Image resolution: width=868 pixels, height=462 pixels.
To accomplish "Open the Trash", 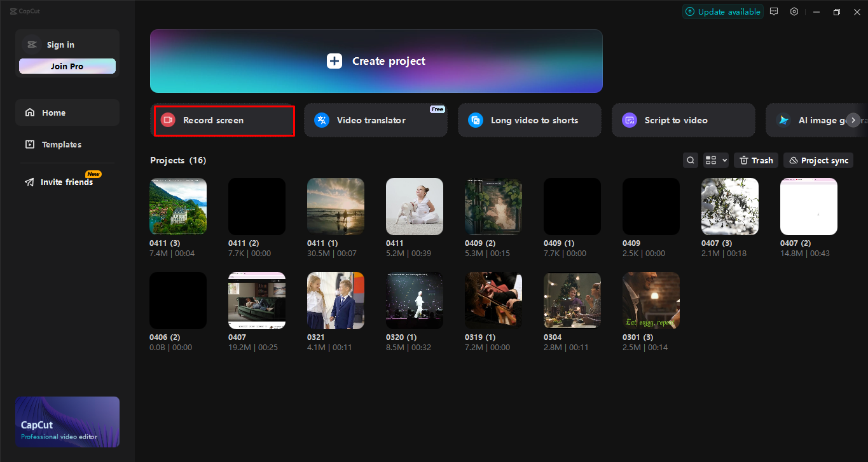I will (x=756, y=160).
